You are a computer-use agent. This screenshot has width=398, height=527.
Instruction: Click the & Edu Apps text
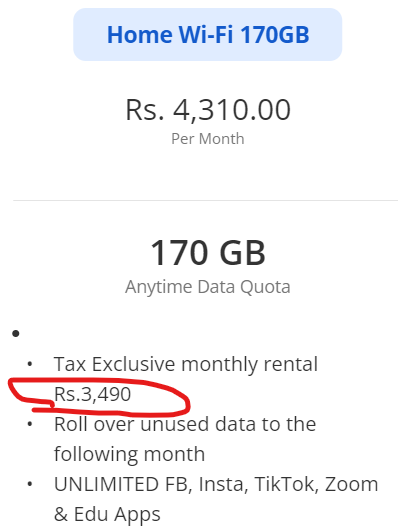[x=107, y=514]
